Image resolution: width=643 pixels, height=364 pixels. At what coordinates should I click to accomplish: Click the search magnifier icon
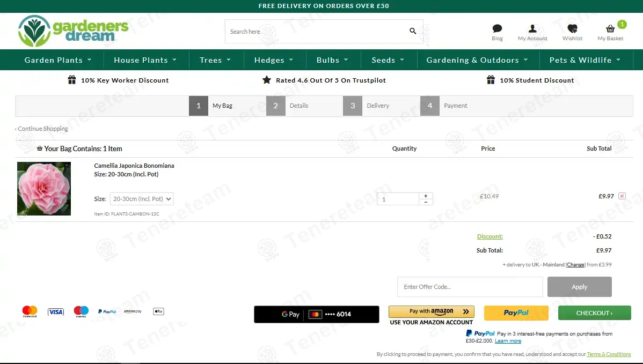[x=413, y=31]
